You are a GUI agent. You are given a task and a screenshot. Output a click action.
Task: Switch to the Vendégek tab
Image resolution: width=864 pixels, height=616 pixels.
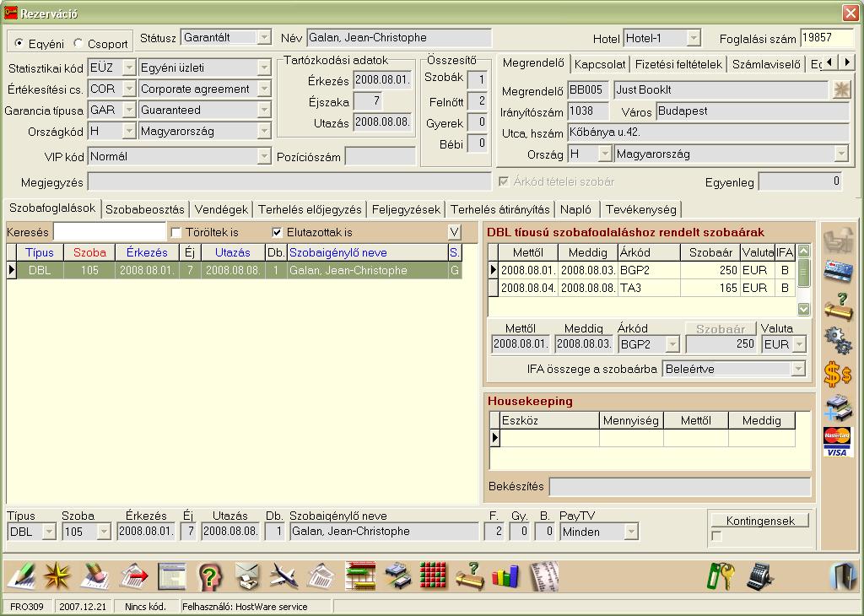pyautogui.click(x=222, y=209)
